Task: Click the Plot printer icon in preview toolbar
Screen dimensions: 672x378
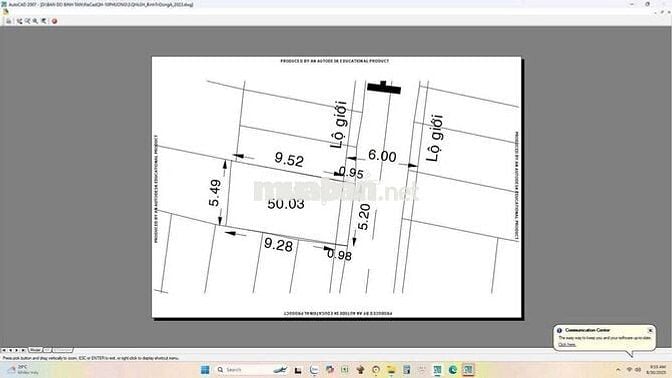Action: (9, 21)
